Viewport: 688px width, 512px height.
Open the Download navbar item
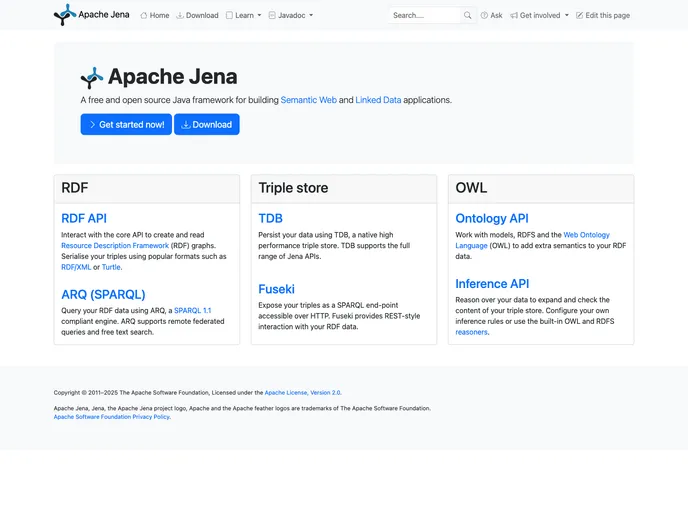pos(197,15)
